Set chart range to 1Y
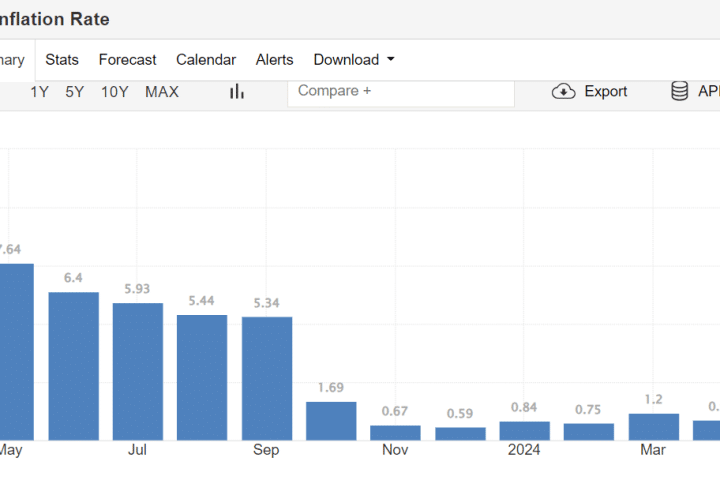The width and height of the screenshot is (720, 480). coord(39,92)
